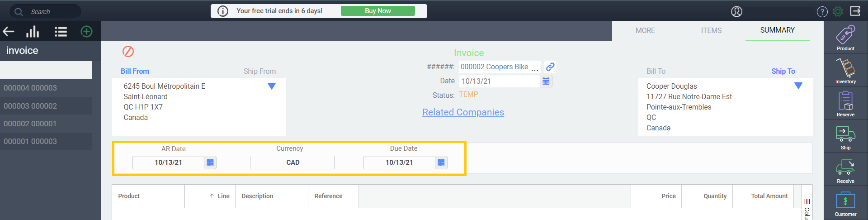Click the Buy Now button
This screenshot has height=220, width=868.
[x=378, y=11]
